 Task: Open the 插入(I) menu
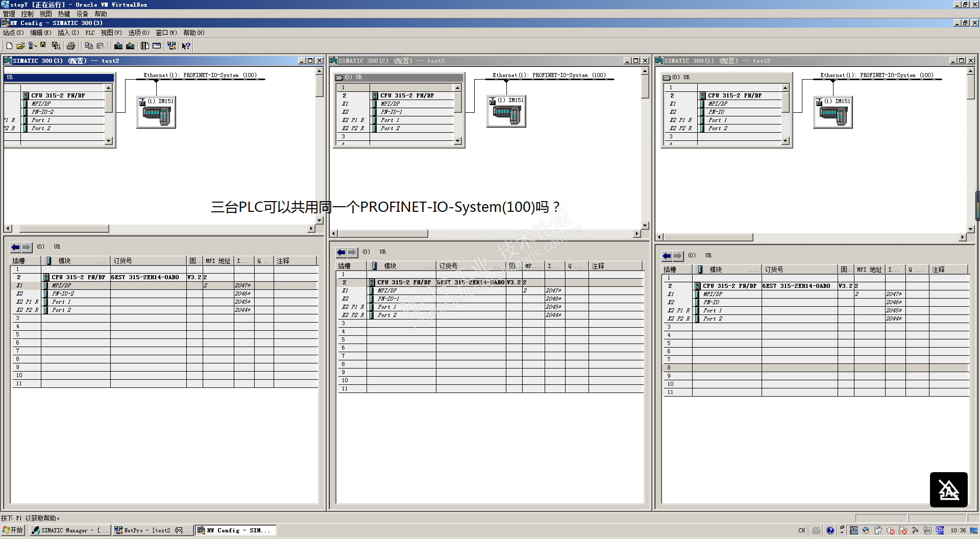[68, 33]
